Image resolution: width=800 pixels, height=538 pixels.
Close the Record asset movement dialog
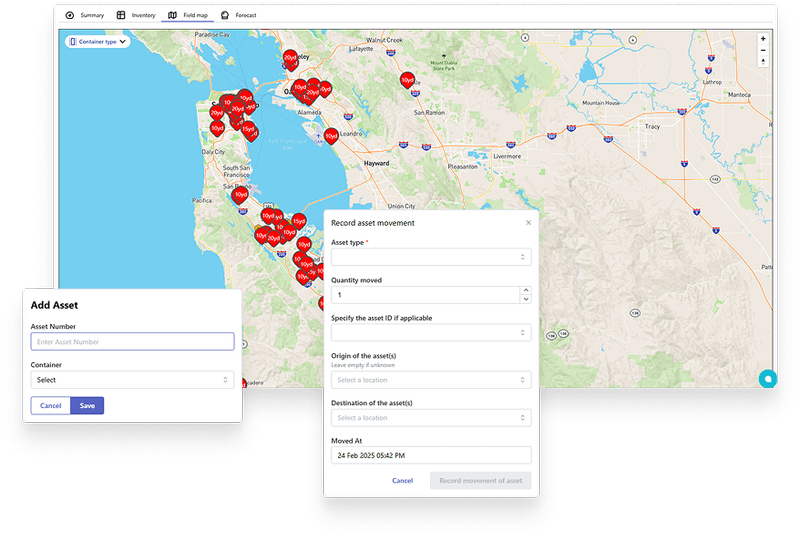click(x=528, y=223)
